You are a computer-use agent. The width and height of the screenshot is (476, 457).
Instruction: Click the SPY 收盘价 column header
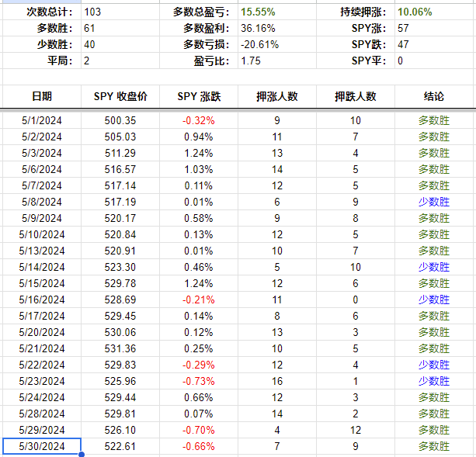pos(120,96)
